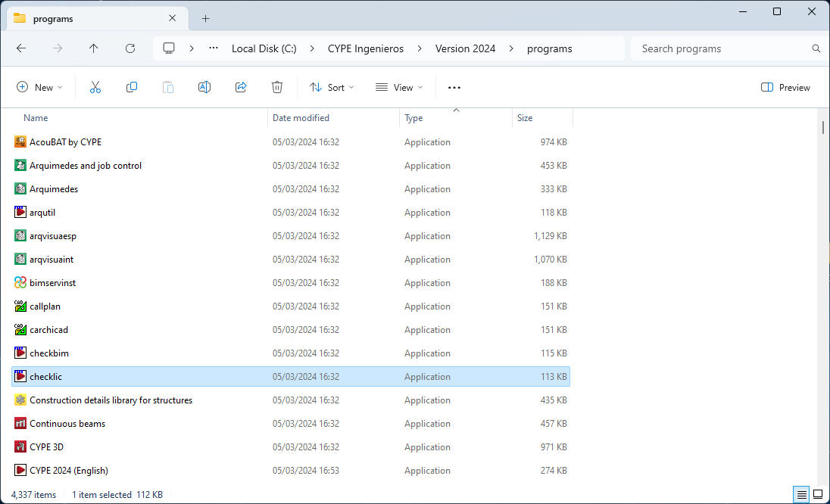Click the arqutil application icon

20,212
